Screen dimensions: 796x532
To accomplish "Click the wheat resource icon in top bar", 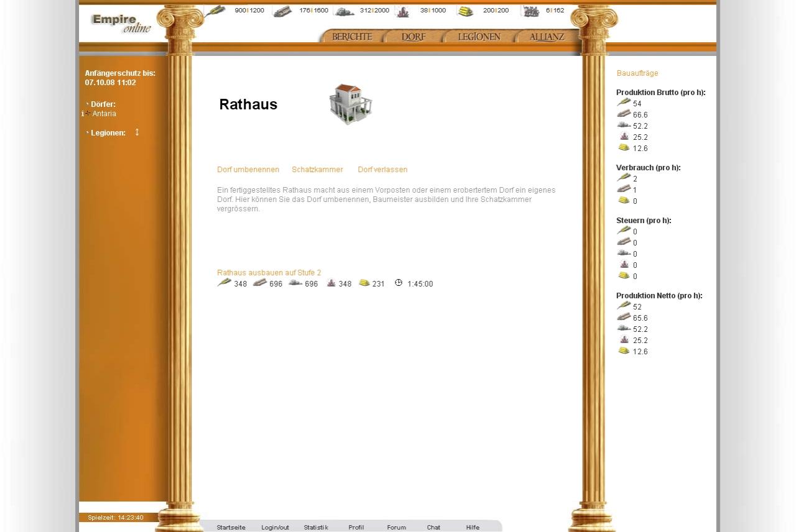I will [x=216, y=11].
